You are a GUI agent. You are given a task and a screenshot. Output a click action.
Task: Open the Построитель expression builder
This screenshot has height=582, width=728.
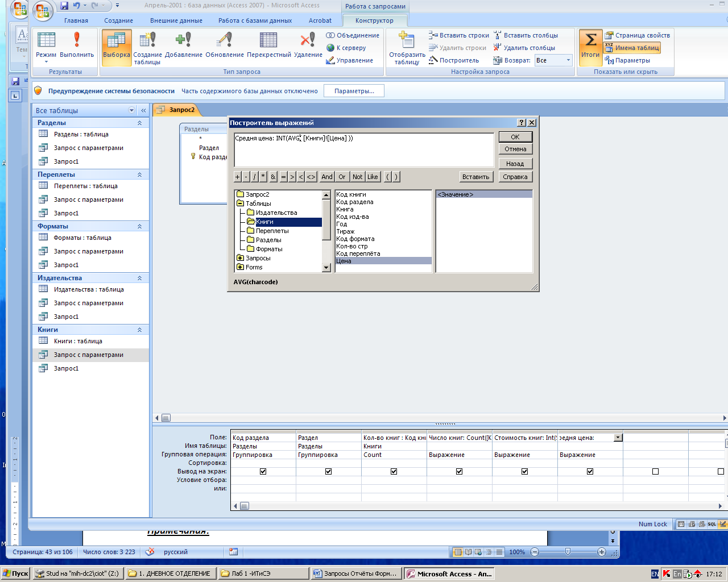454,60
